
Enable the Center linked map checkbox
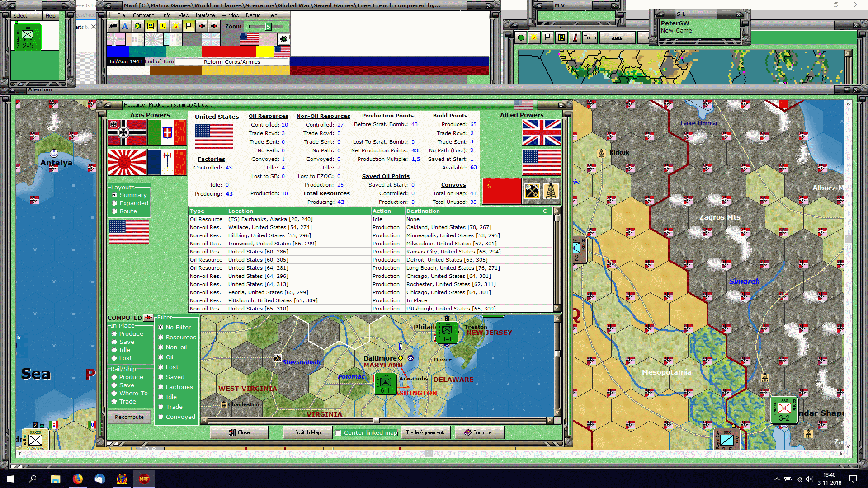point(339,433)
